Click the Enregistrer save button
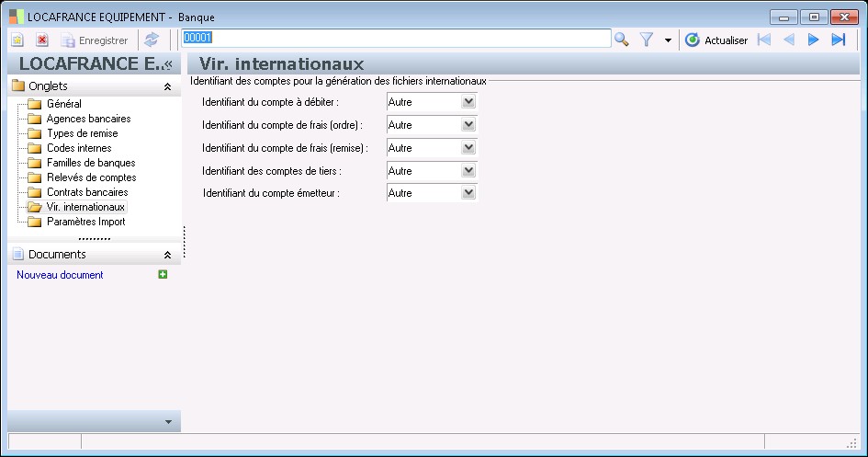 pyautogui.click(x=94, y=40)
